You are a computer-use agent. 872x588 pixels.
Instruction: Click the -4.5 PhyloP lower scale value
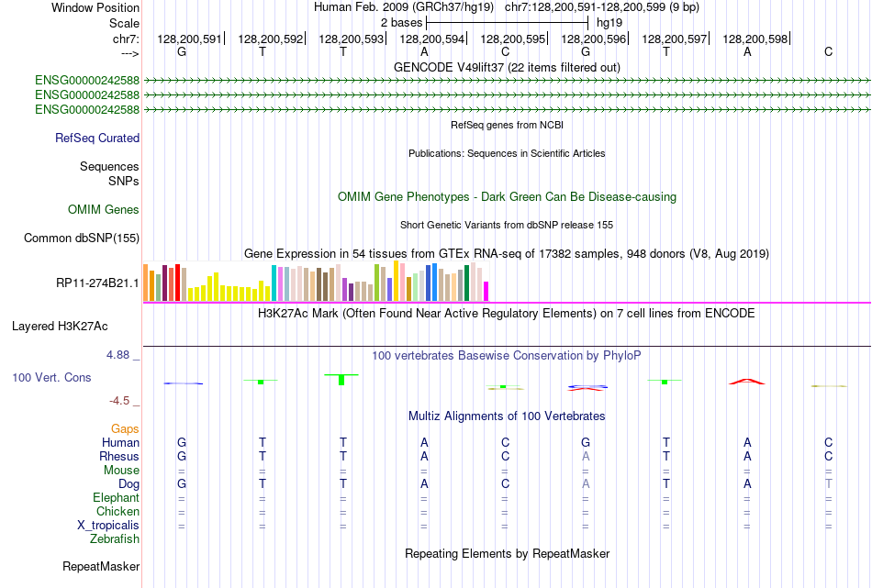coord(119,401)
